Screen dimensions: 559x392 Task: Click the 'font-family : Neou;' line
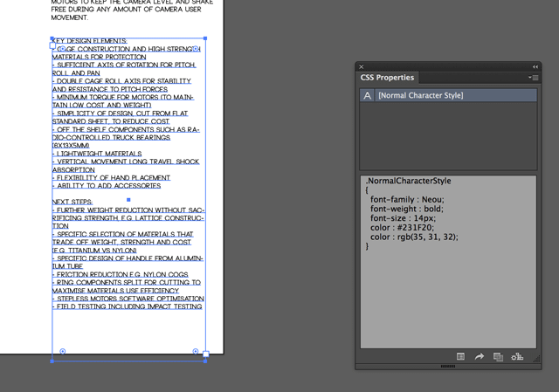coord(407,200)
